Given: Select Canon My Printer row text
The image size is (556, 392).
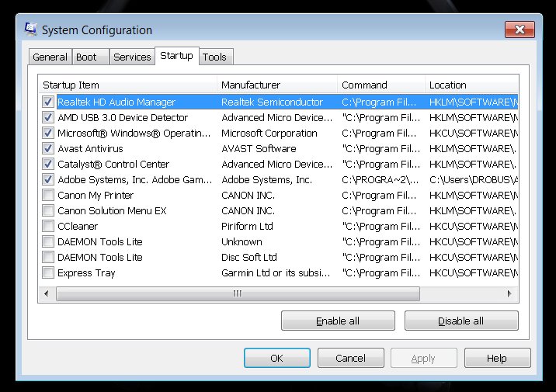Looking at the screenshot, I should [96, 195].
